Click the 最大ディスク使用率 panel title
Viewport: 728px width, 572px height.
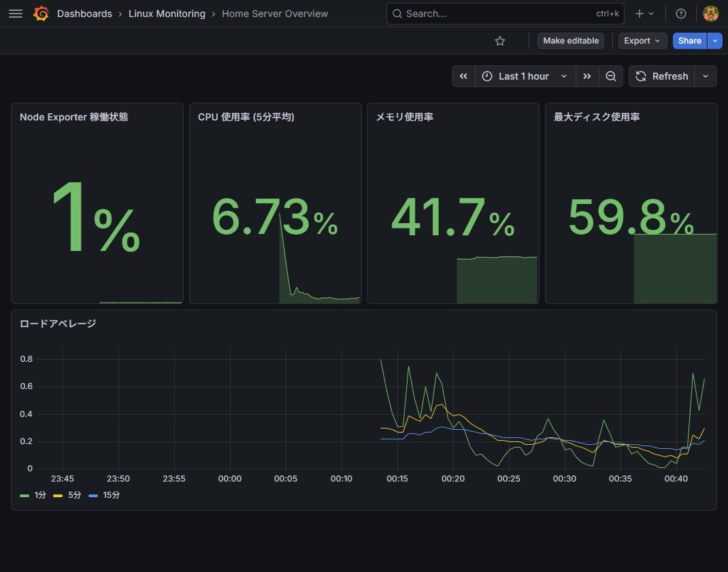pos(597,117)
